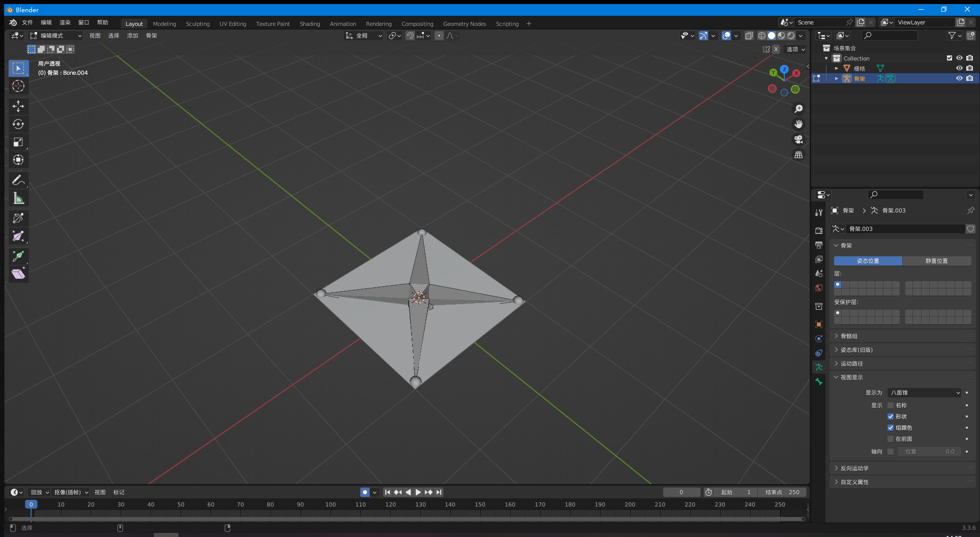Open the 渲染 menu
The height and width of the screenshot is (537, 980).
click(65, 23)
